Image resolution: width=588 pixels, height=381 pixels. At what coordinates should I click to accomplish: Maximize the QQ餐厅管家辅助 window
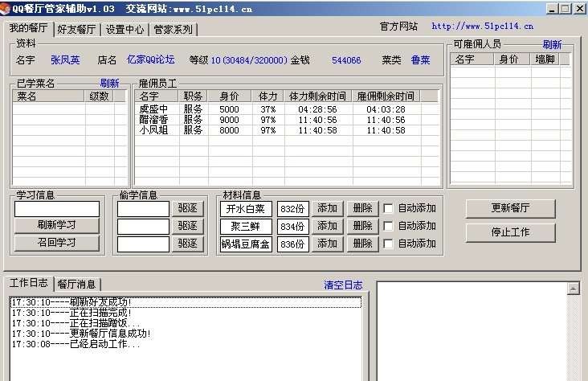pyautogui.click(x=566, y=9)
